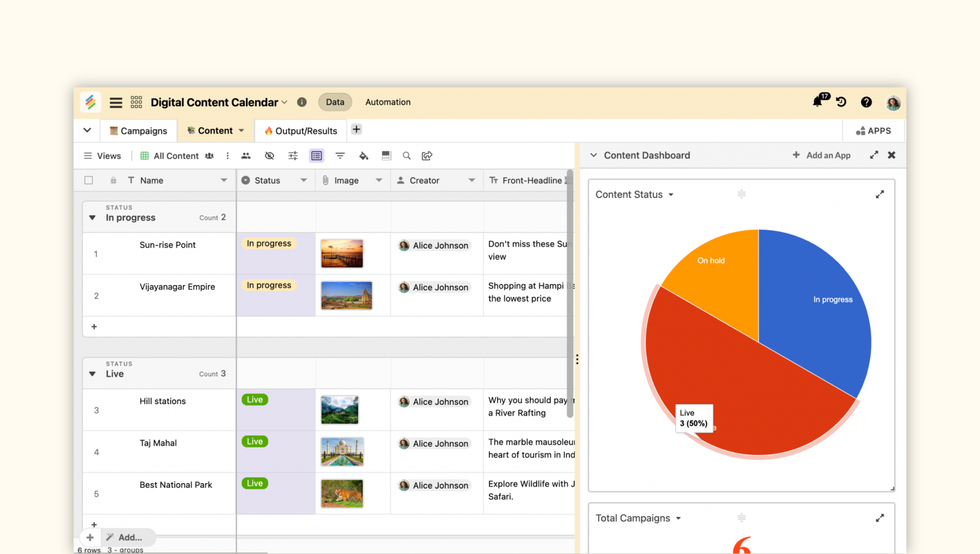980x554 pixels.
Task: Open the search records magnifier icon
Action: click(407, 156)
